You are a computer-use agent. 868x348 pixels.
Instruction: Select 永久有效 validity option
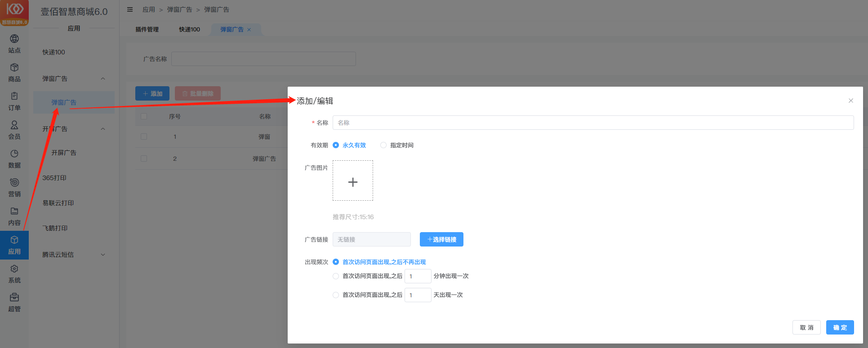[x=349, y=145]
